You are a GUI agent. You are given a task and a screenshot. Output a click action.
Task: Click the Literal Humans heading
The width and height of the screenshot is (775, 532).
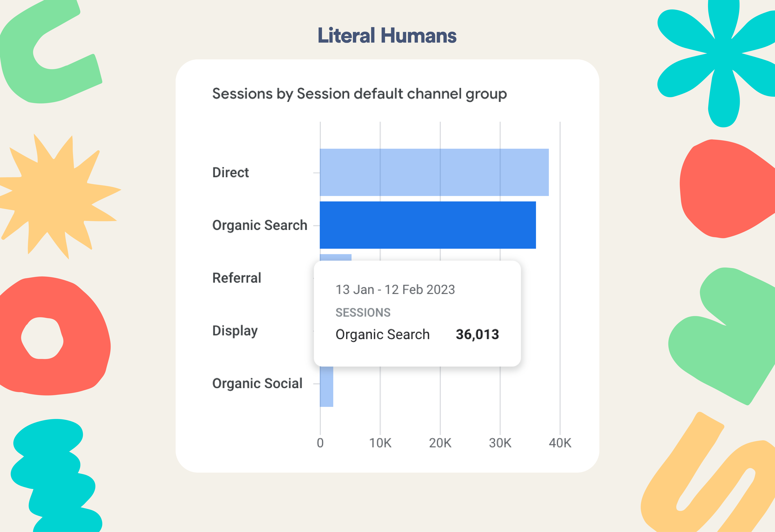(387, 35)
